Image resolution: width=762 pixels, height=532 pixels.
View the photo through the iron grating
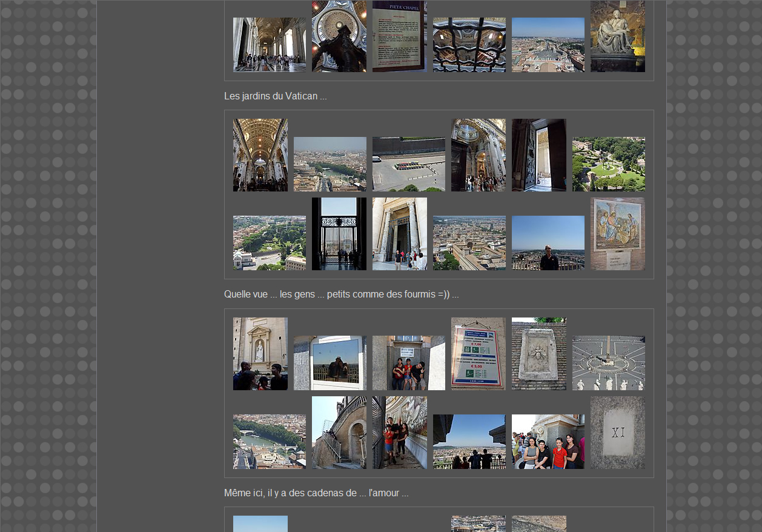469,45
